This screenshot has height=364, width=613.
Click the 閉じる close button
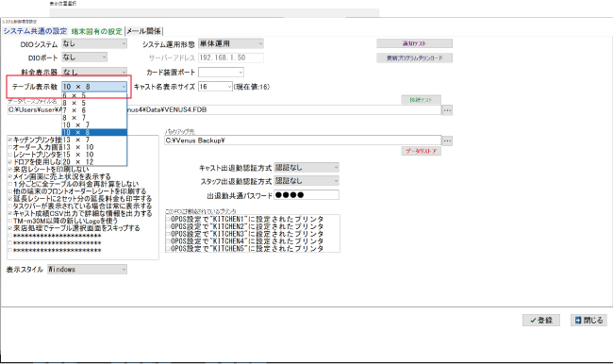588,321
